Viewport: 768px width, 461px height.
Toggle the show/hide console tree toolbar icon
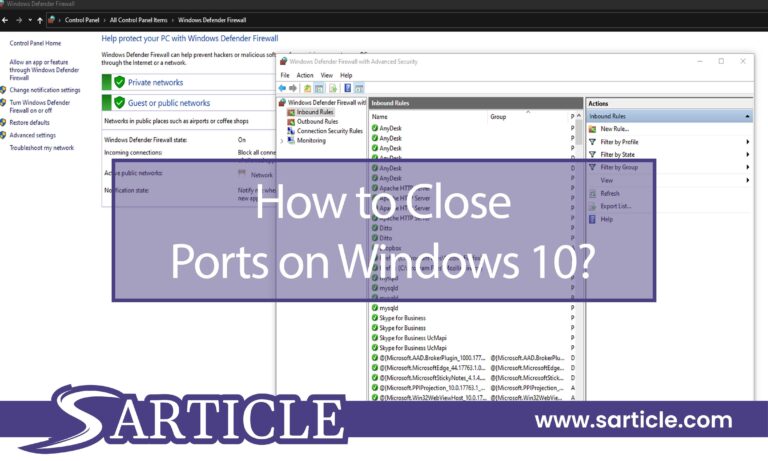coord(319,88)
